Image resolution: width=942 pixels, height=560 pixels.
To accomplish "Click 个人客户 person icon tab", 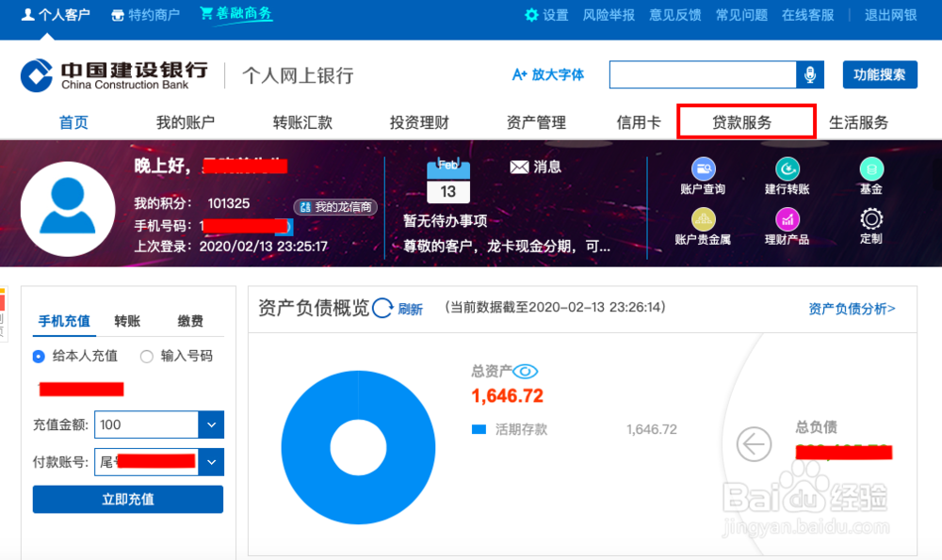I will pos(56,15).
